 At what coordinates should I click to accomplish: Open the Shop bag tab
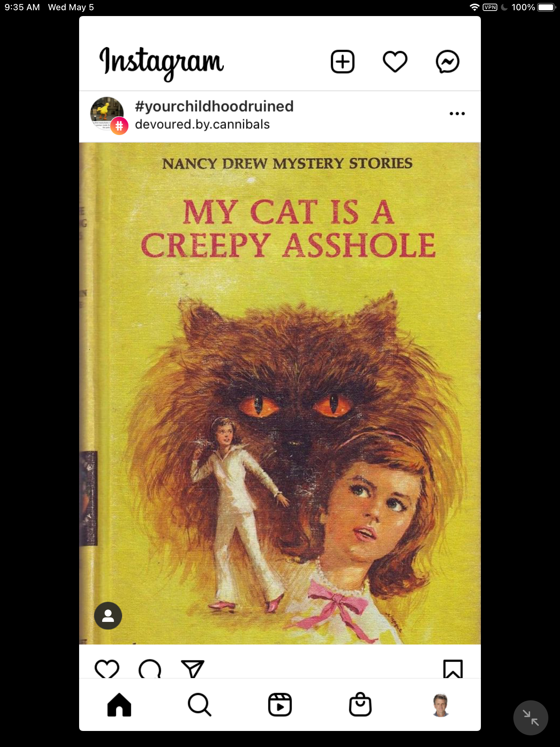pos(360,704)
